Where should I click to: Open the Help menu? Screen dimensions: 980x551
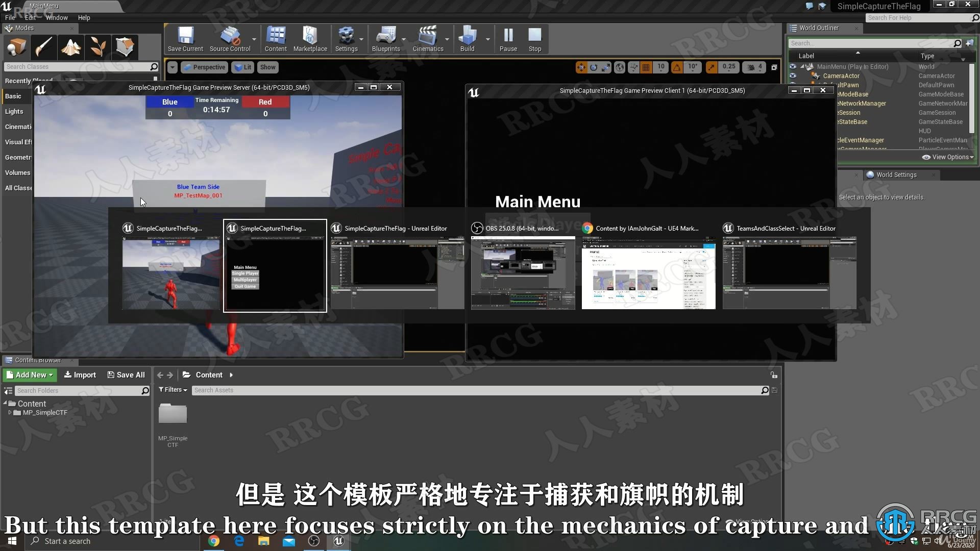84,17
